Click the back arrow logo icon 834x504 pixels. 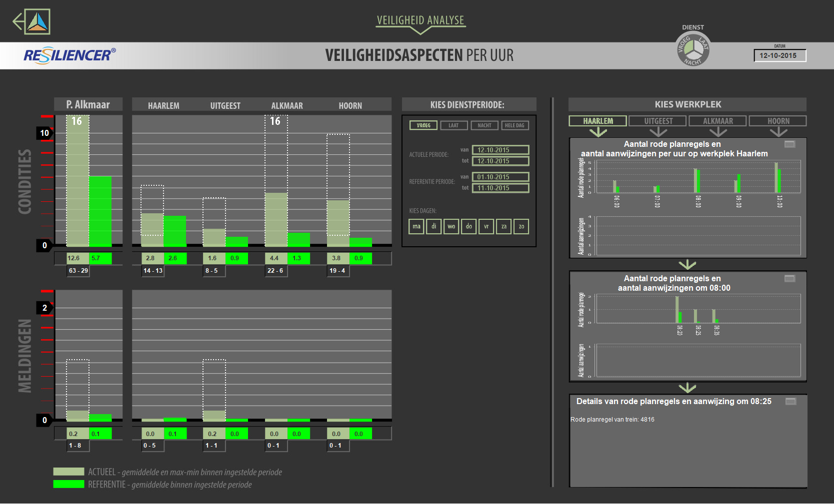(31, 21)
